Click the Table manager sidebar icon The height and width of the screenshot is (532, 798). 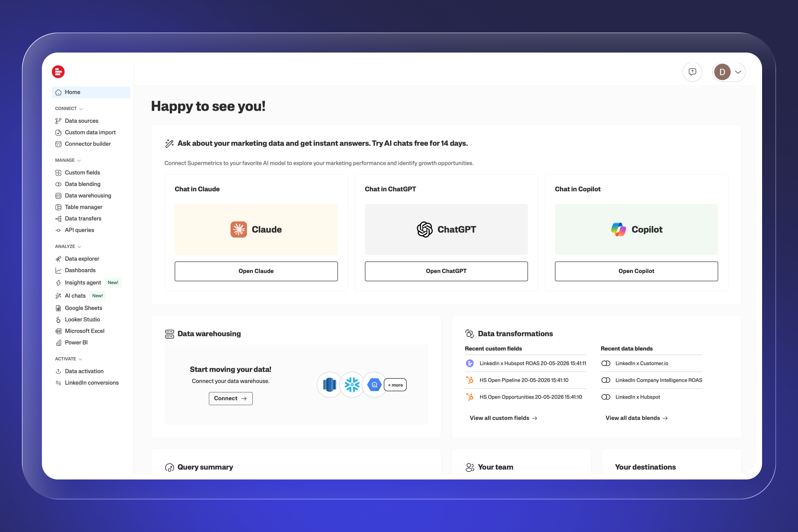click(x=59, y=207)
